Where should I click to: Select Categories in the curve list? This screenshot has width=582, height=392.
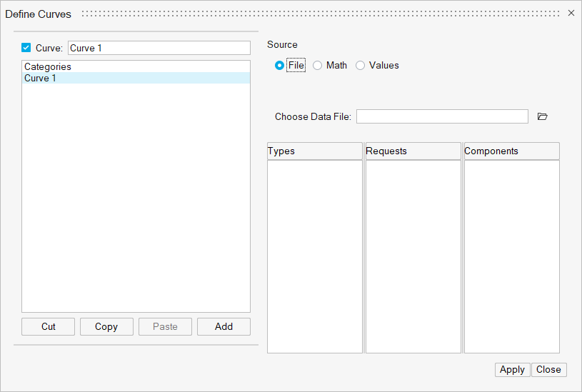pos(48,66)
